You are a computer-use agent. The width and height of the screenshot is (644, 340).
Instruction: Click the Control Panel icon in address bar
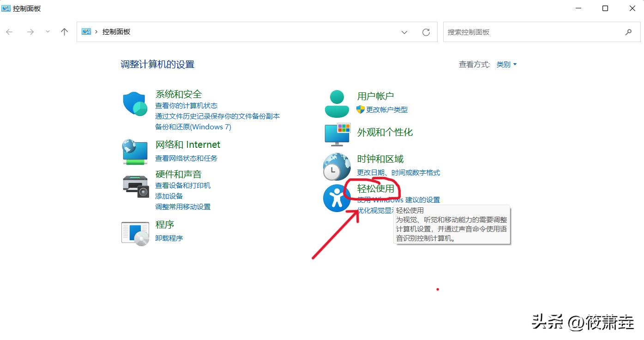86,32
